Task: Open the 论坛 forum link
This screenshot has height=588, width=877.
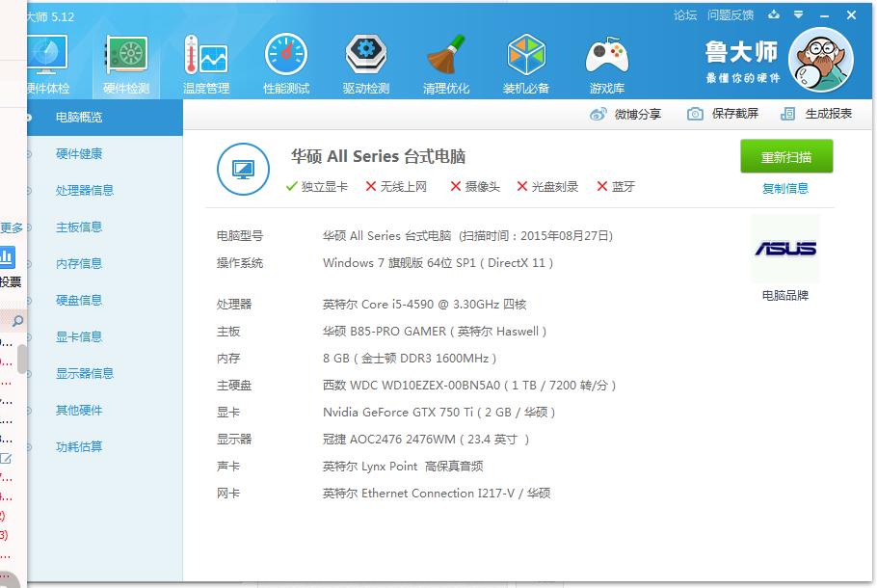Action: pyautogui.click(x=685, y=15)
